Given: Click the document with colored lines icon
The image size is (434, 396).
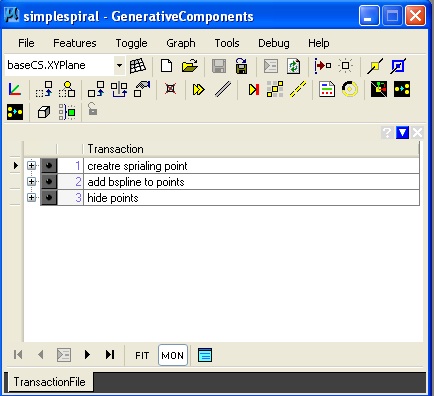Looking at the screenshot, I should click(x=327, y=89).
